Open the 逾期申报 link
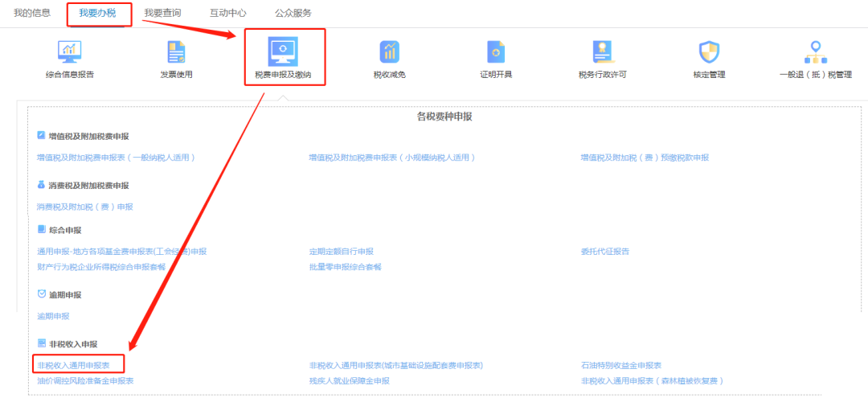Image resolution: width=868 pixels, height=398 pixels. [53, 316]
